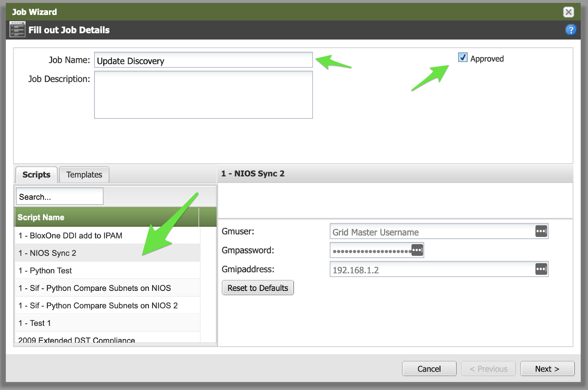The height and width of the screenshot is (390, 588).
Task: Switch to the Templates tab
Action: (84, 175)
